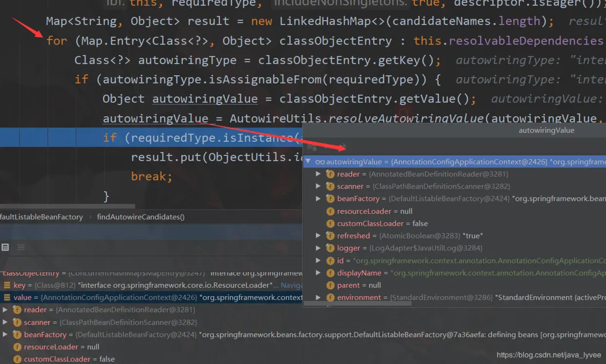The image size is (606, 364).
Task: Follow the Navigate link on key row
Action: [291, 285]
